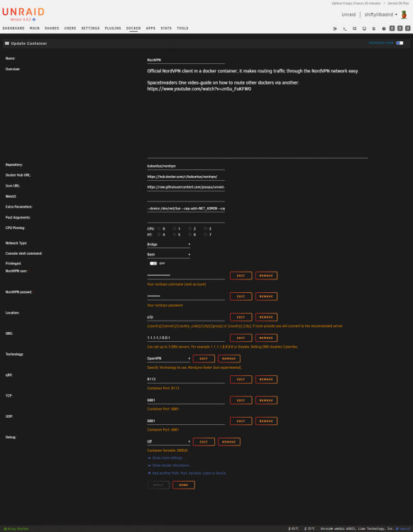Click Unraid link in header

348,15
